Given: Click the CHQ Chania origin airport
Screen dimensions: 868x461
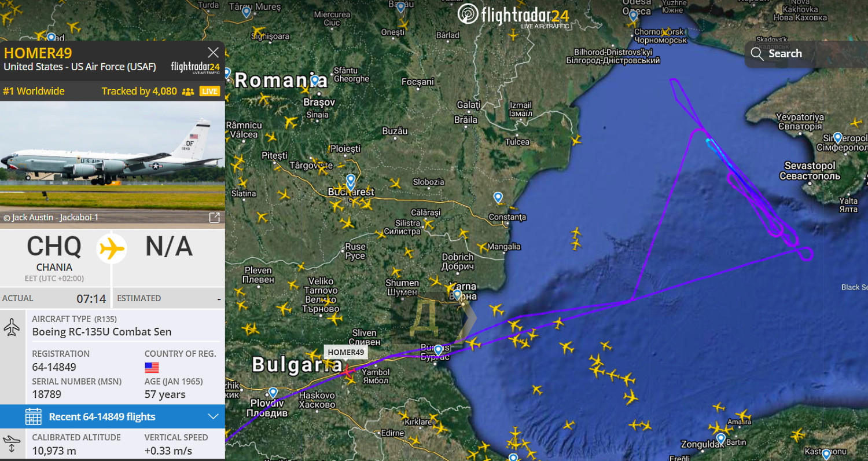Looking at the screenshot, I should click(54, 253).
